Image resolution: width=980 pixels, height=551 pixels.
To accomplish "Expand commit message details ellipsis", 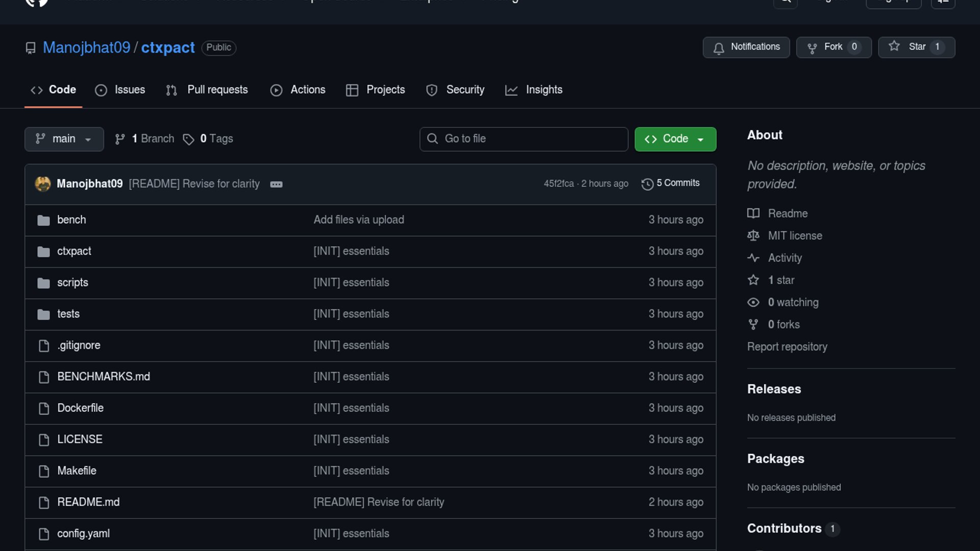I will tap(276, 184).
